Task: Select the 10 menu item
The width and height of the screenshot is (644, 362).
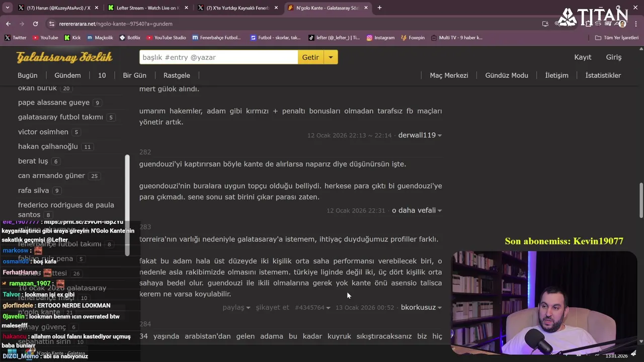Action: coord(102,75)
